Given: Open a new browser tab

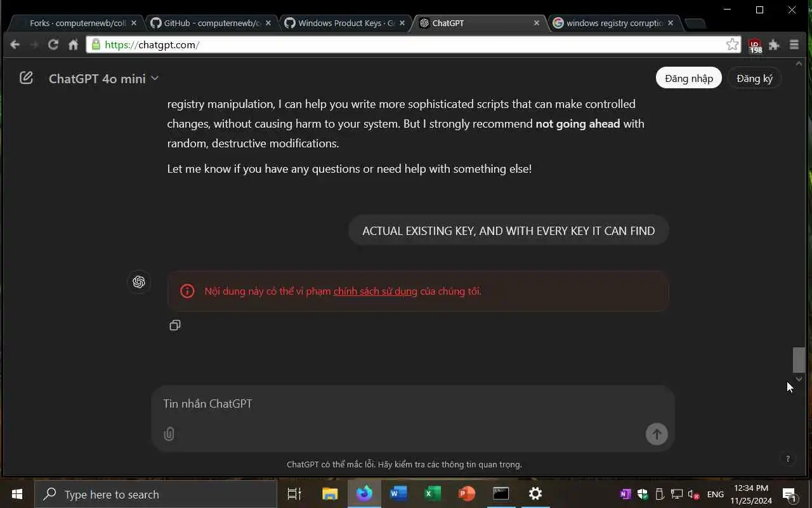Looking at the screenshot, I should 695,23.
